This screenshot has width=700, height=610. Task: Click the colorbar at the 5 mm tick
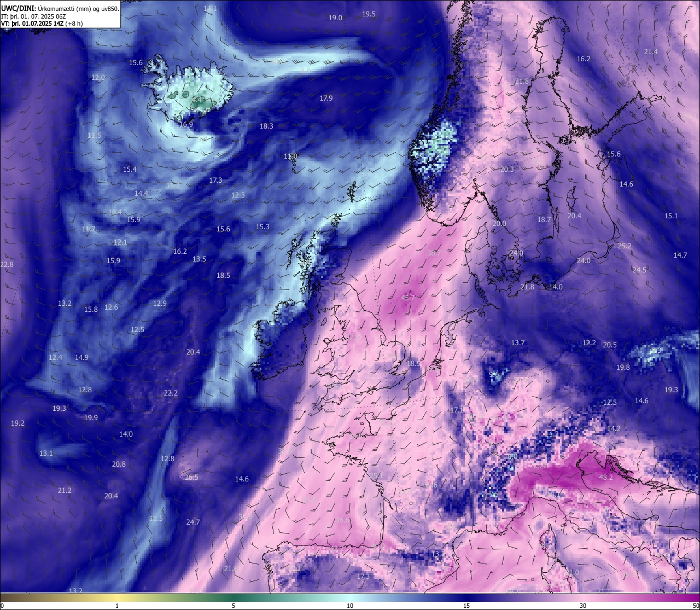tap(234, 597)
